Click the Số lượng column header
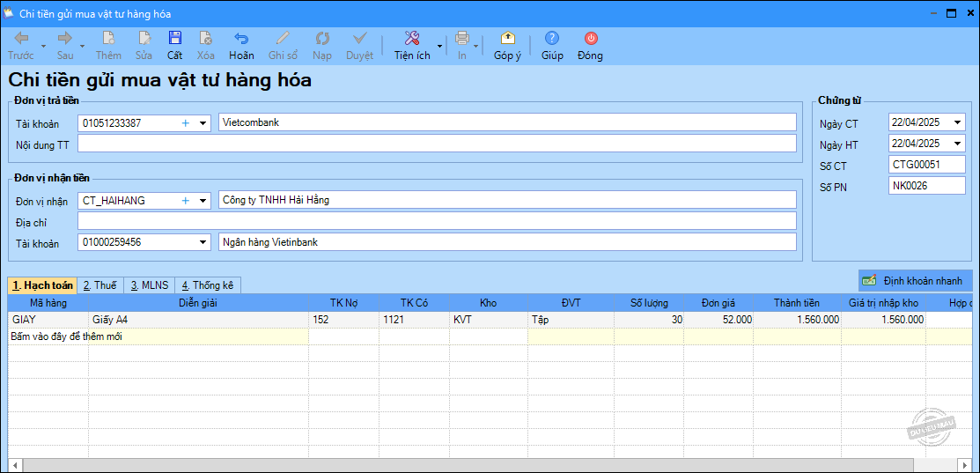Viewport: 980px width, 473px height. (x=649, y=303)
